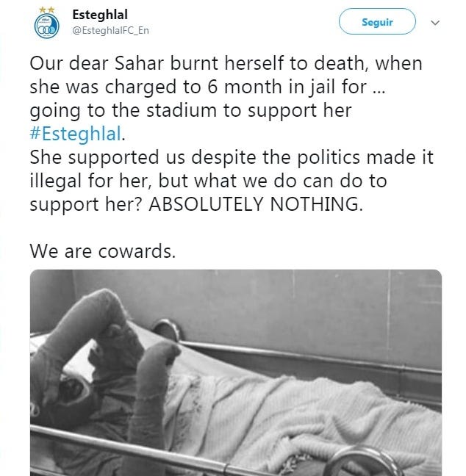
Task: Open tweet via "Our dear Sahar" line
Action: coord(226,63)
